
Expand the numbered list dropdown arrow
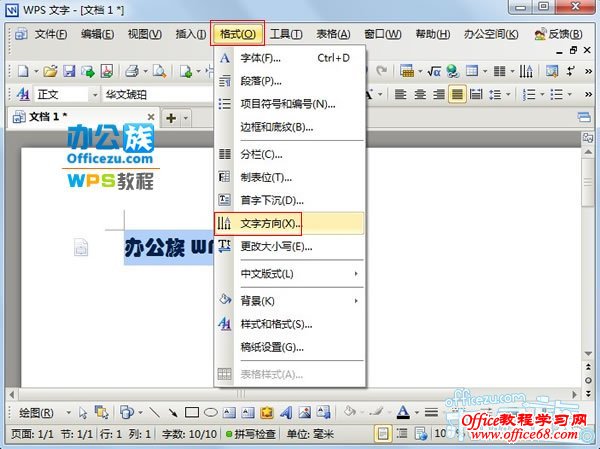coord(542,94)
